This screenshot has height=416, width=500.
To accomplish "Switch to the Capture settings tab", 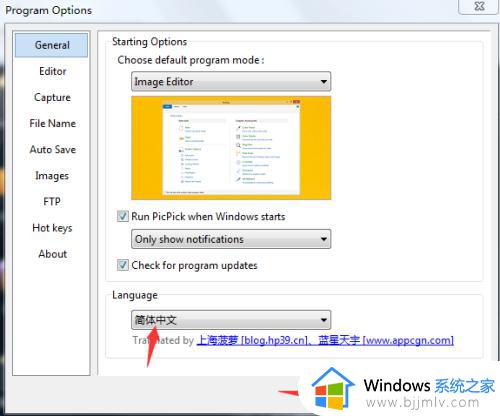I will (x=52, y=97).
